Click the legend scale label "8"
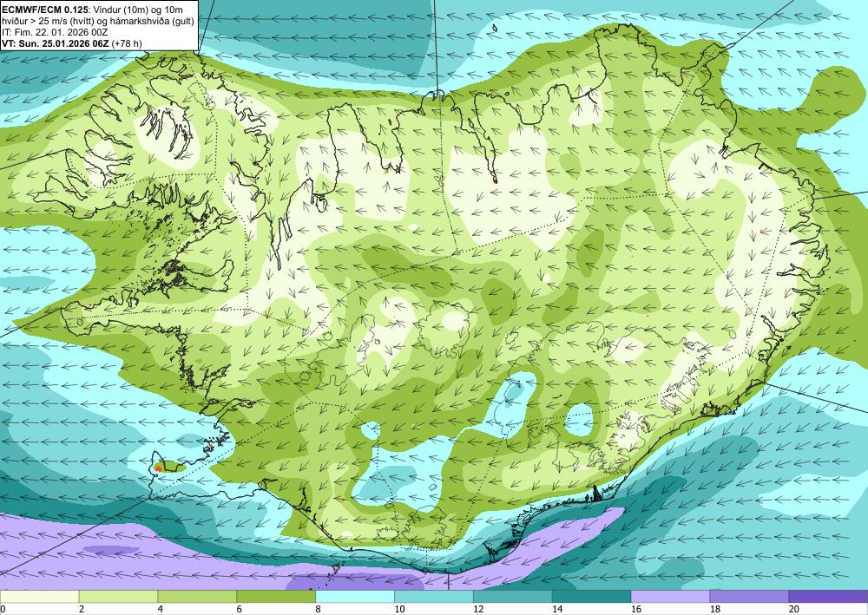The height and width of the screenshot is (615, 868). coord(318,609)
